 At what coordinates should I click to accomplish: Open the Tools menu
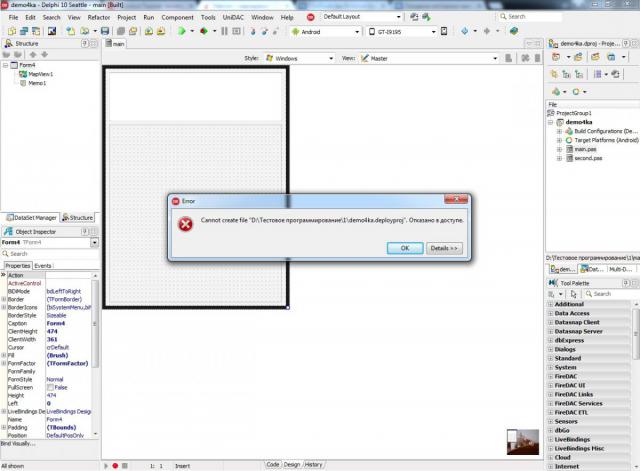[x=208, y=18]
